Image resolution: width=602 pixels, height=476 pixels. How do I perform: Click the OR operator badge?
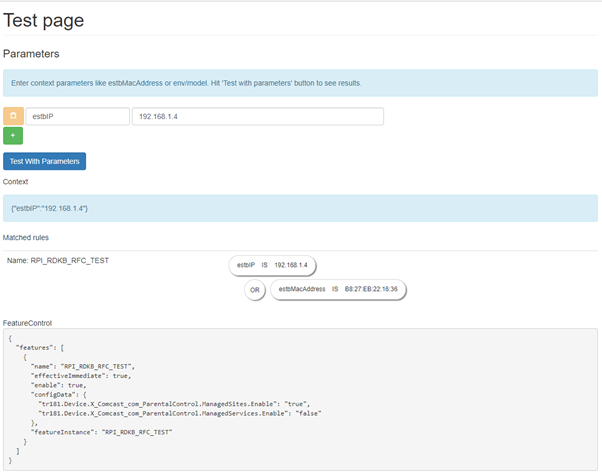[254, 290]
